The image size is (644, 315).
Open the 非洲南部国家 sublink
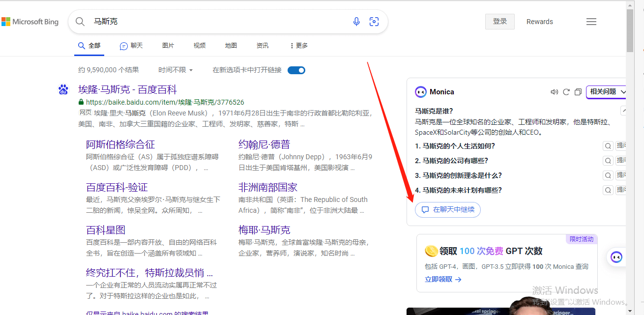click(x=268, y=187)
